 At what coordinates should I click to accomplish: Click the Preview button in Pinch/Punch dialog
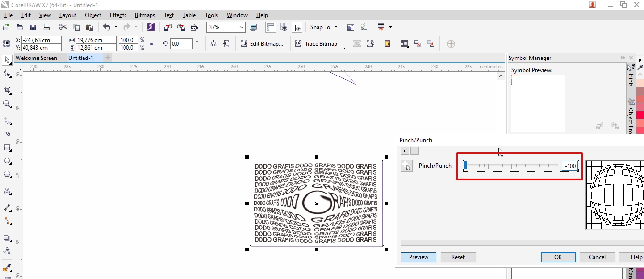pos(418,257)
